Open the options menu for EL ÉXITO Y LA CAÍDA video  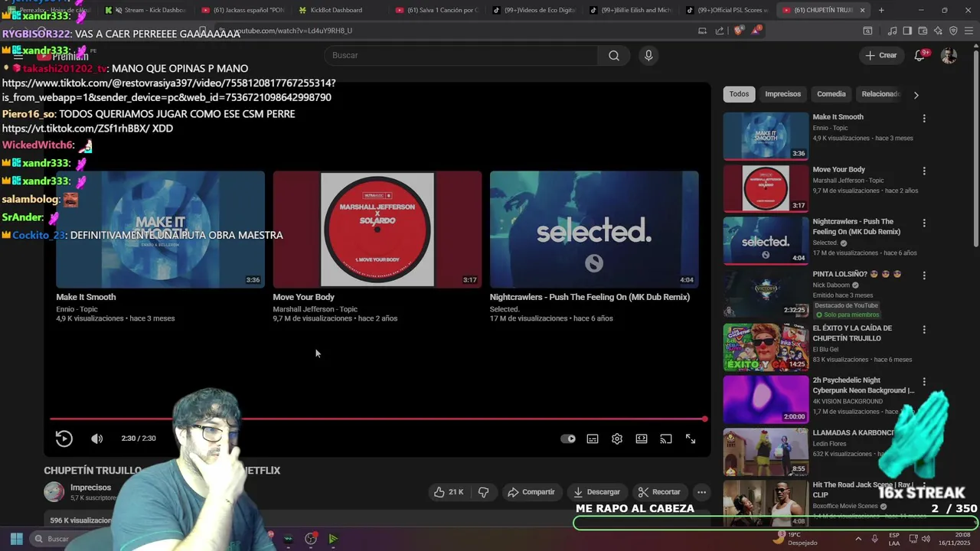pyautogui.click(x=924, y=329)
